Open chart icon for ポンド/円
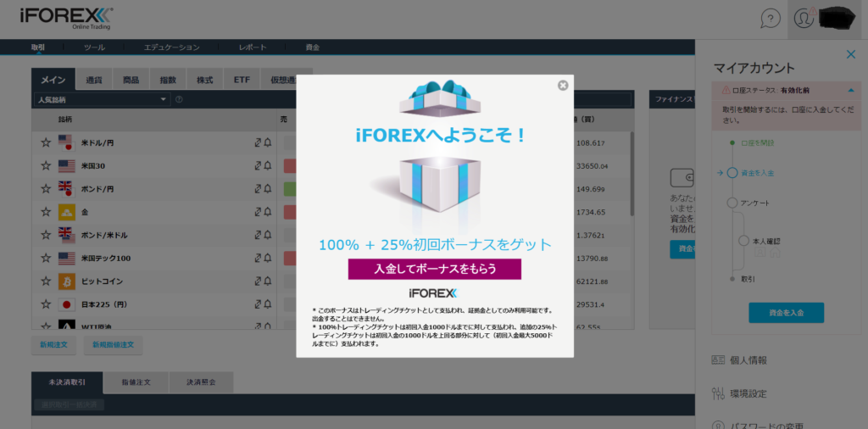The height and width of the screenshot is (429, 868). point(258,189)
